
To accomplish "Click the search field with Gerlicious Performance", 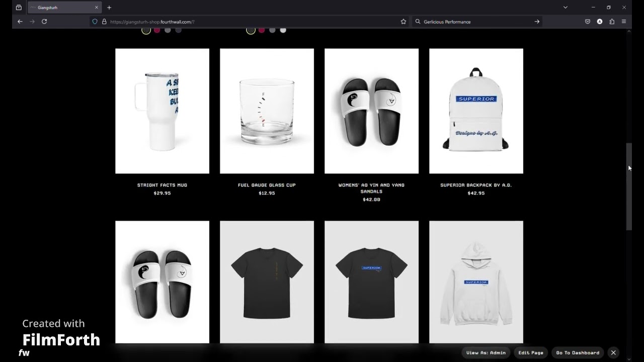I will coord(477,22).
